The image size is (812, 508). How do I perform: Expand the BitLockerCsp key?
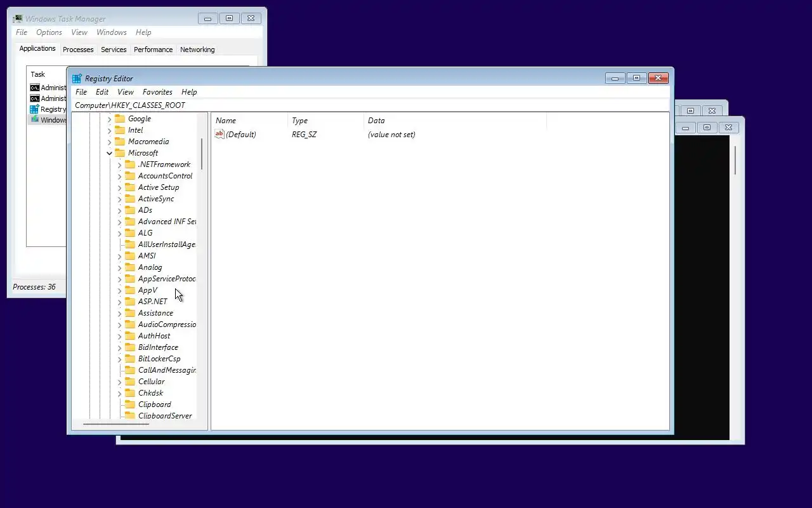(119, 359)
